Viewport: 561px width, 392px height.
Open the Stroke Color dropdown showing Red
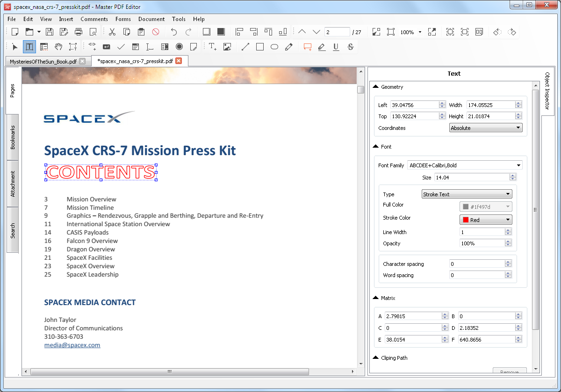(486, 220)
